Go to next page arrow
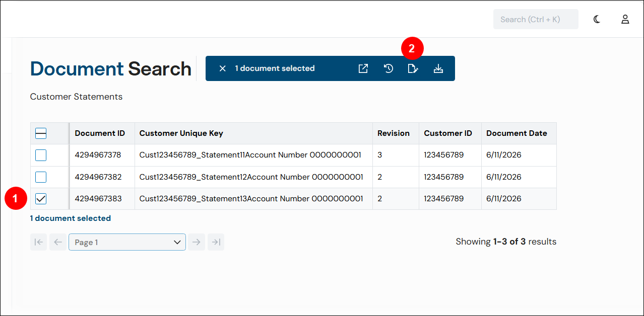 (197, 242)
